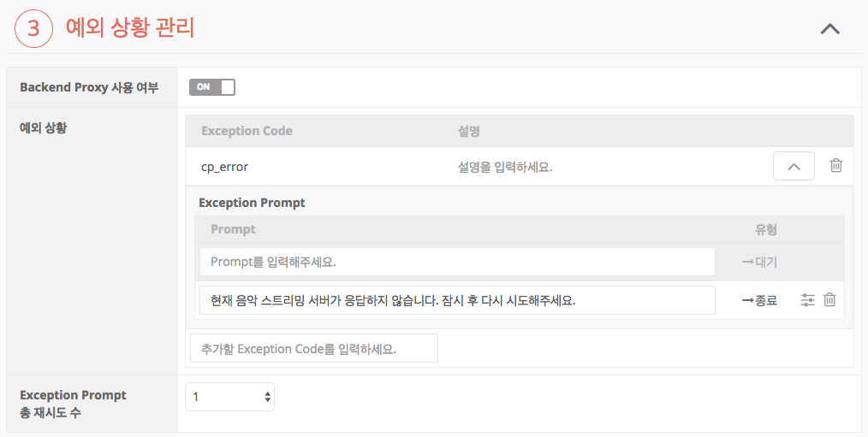Open settings for the streaming server prompt
Image resolution: width=868 pixels, height=437 pixels.
click(807, 300)
